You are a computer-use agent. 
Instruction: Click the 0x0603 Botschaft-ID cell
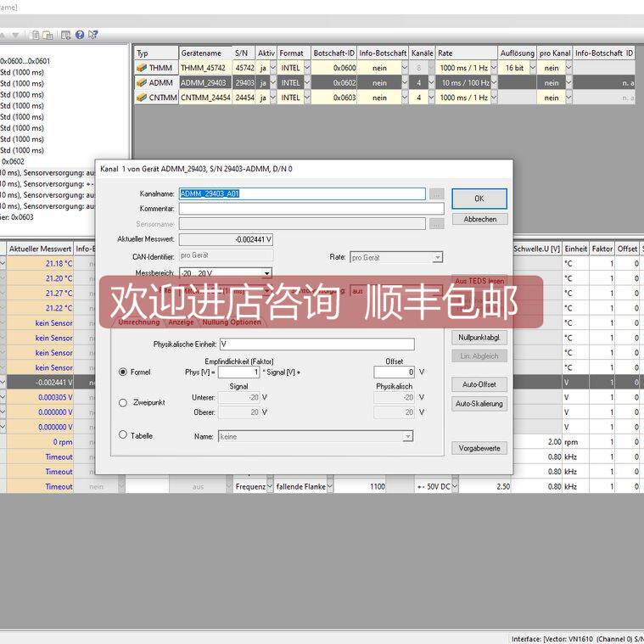coord(334,98)
